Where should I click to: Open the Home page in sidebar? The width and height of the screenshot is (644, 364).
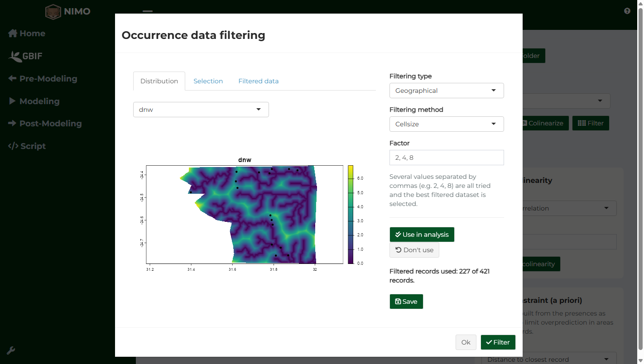[27, 34]
